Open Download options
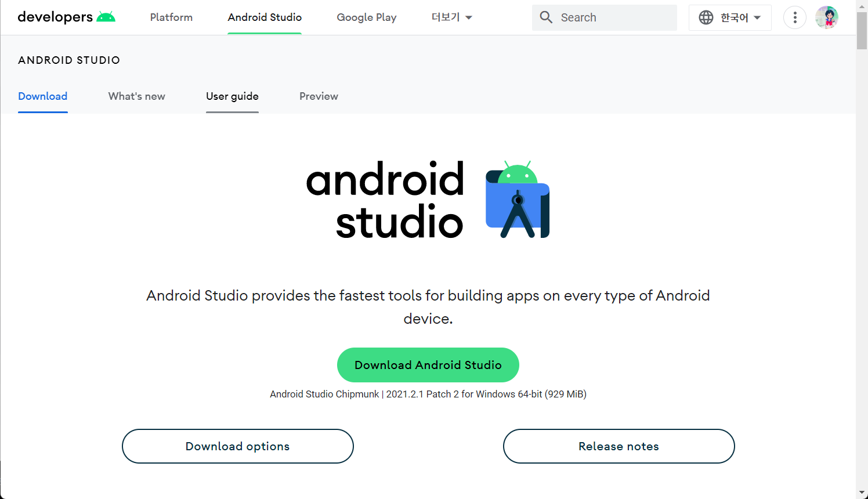This screenshot has width=868, height=499. pos(238,446)
